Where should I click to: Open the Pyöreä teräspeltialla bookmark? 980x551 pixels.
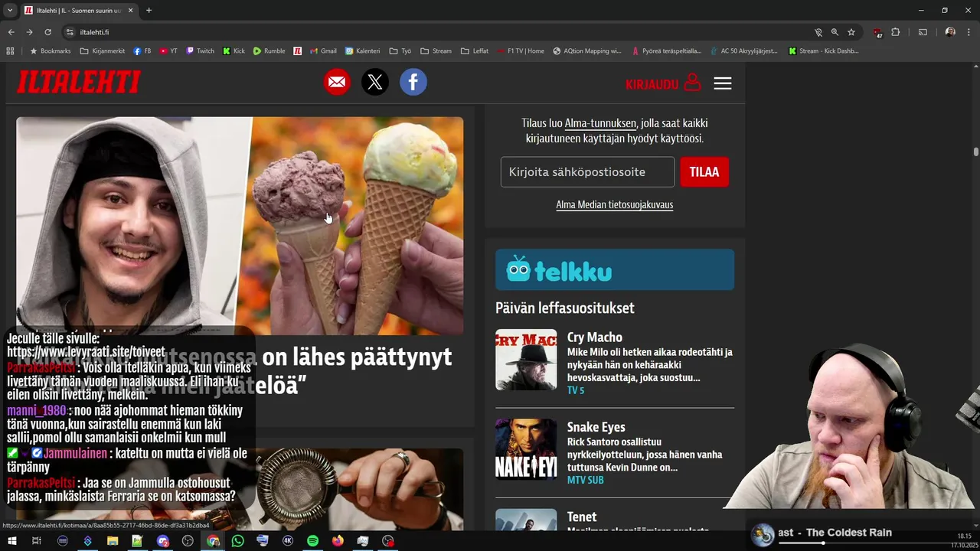click(666, 51)
